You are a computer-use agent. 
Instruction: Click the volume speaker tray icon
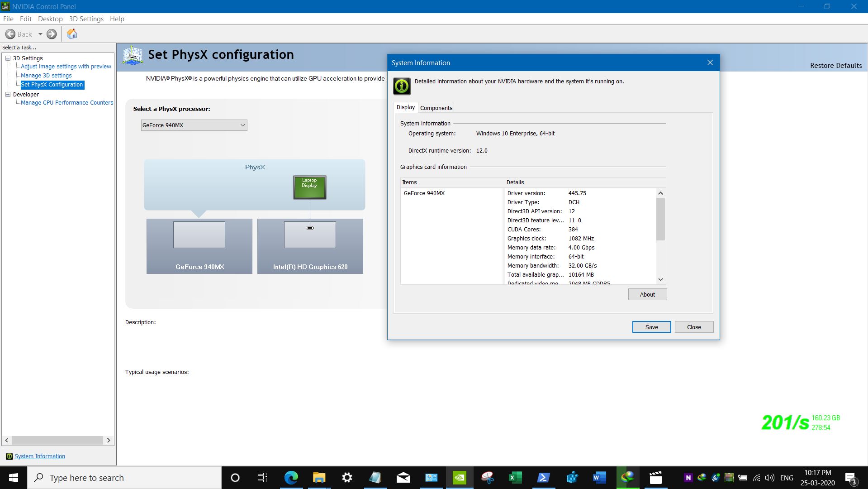pos(769,478)
